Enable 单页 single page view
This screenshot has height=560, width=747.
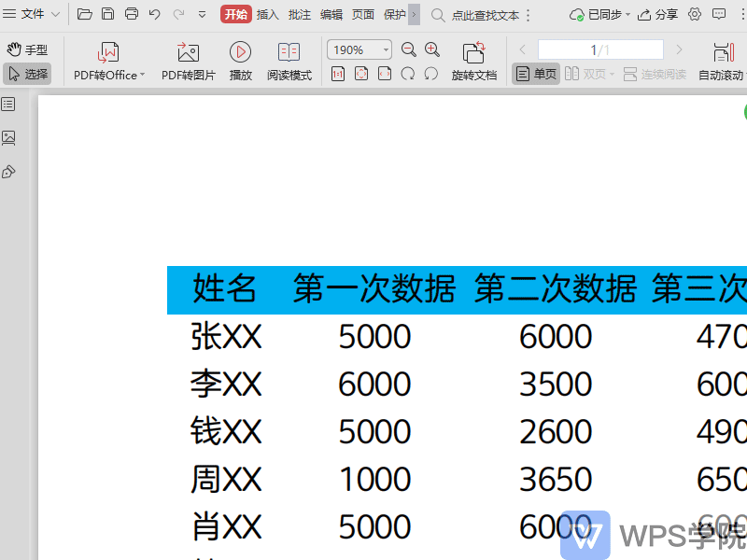tap(536, 75)
